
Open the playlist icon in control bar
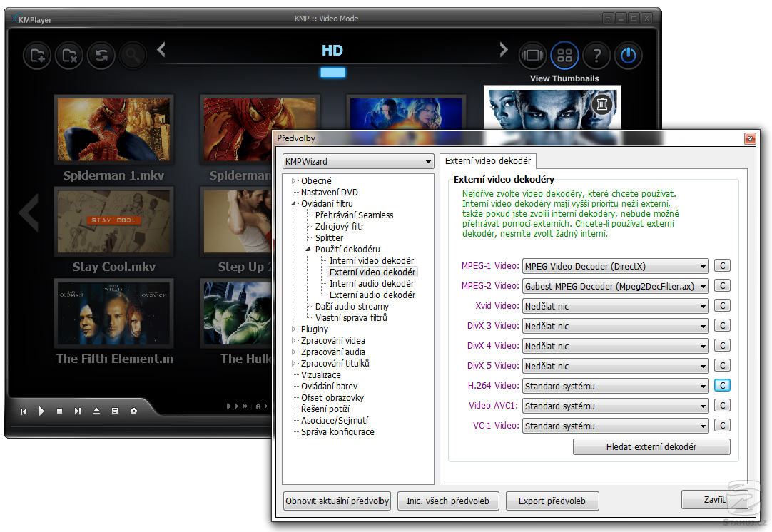tap(115, 411)
